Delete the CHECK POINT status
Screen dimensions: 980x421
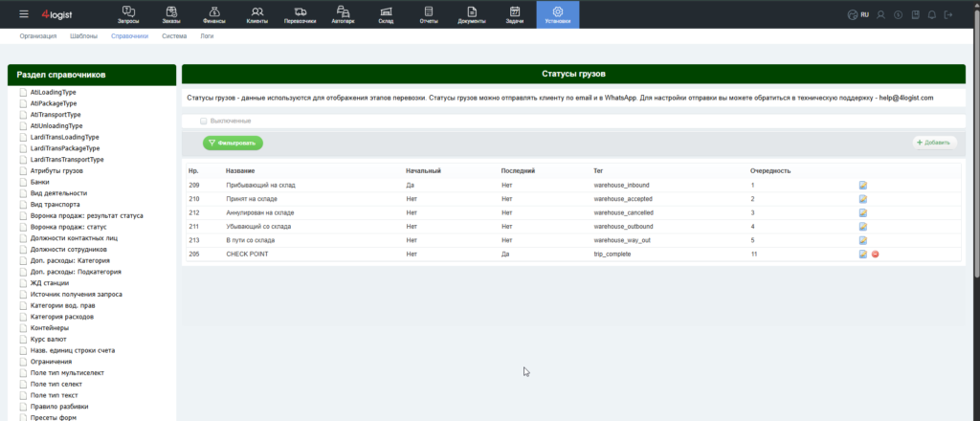click(x=875, y=255)
